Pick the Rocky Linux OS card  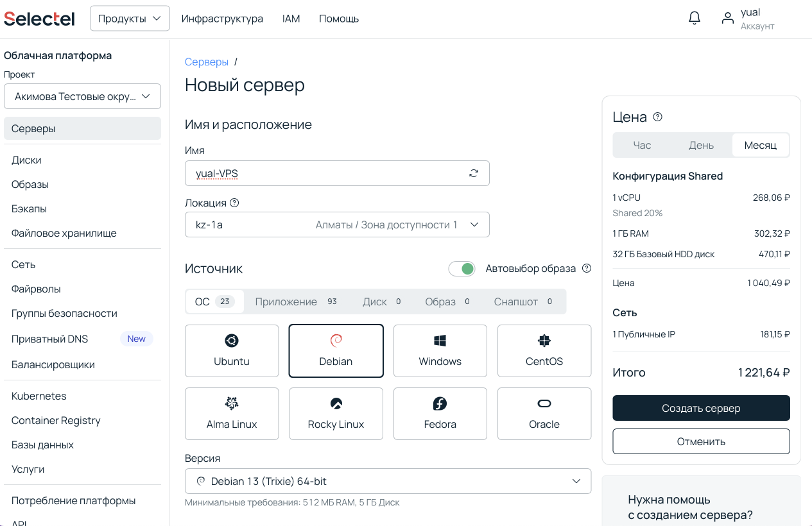[336, 414]
